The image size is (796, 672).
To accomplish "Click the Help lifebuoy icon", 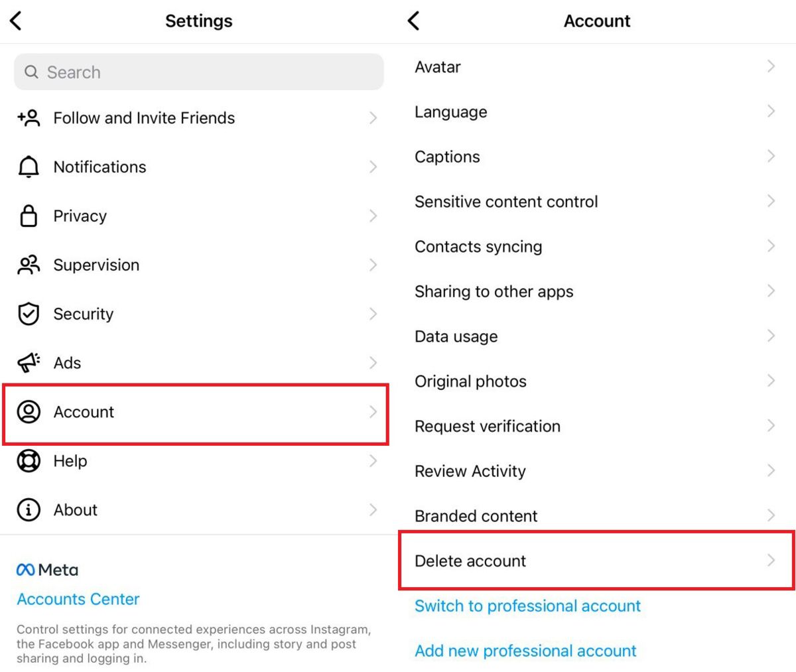I will [x=29, y=461].
